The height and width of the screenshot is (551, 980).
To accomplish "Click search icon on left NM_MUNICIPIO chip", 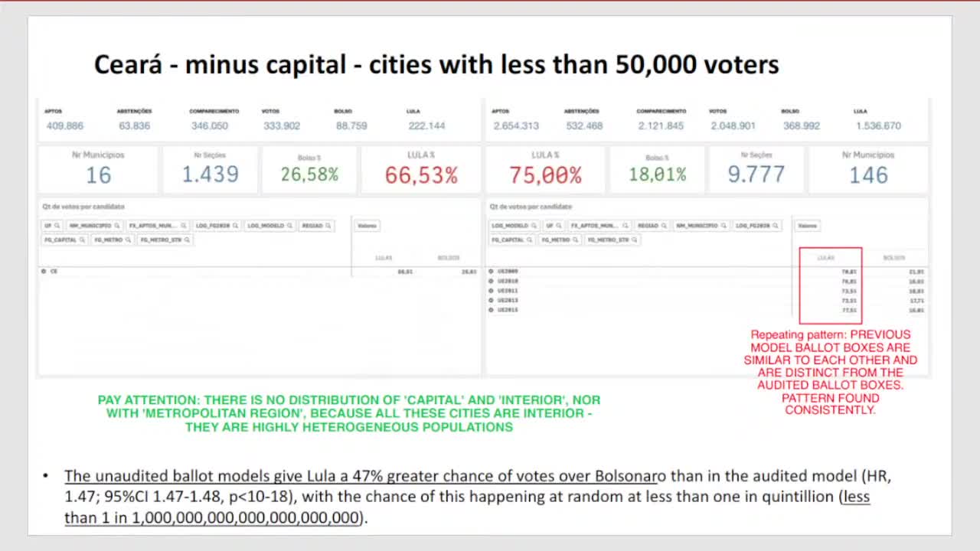I will coord(116,226).
